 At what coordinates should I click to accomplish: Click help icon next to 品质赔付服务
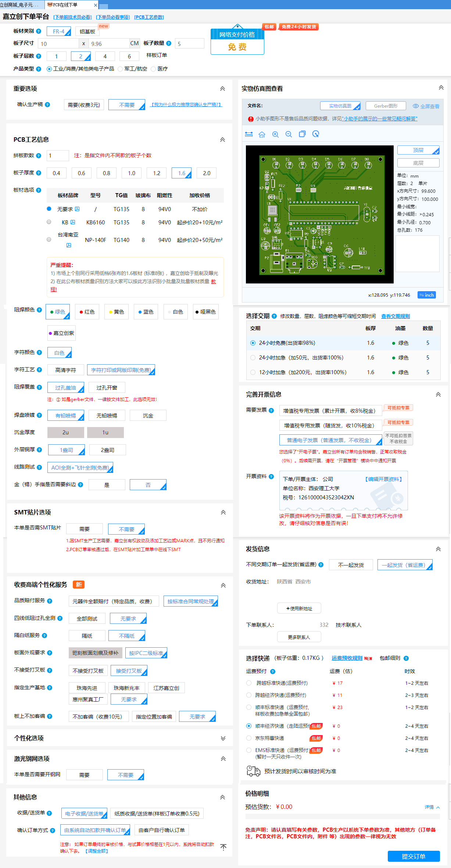(x=50, y=601)
